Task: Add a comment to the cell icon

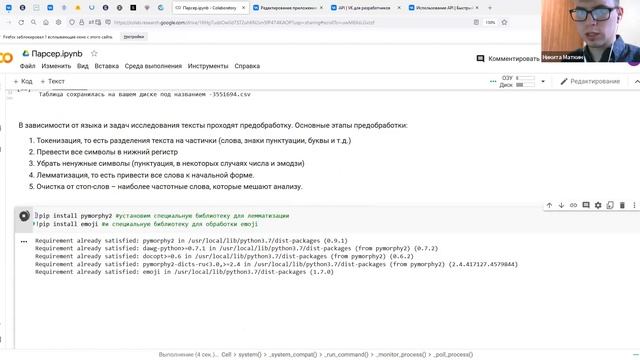Action: (586, 205)
